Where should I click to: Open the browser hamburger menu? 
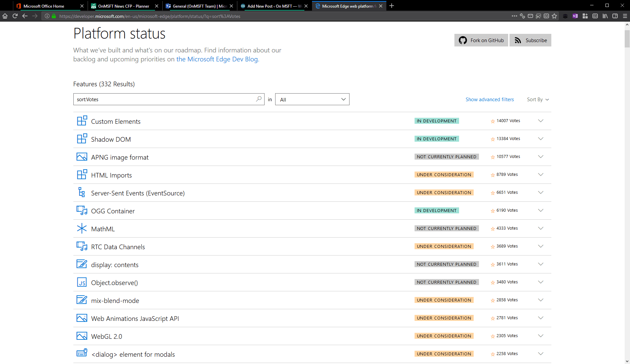[x=625, y=16]
